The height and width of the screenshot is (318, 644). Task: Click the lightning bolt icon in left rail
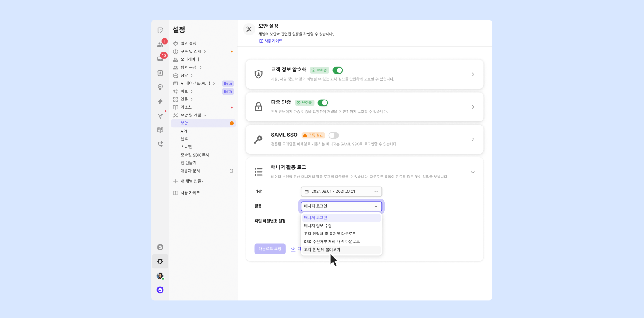tap(160, 101)
